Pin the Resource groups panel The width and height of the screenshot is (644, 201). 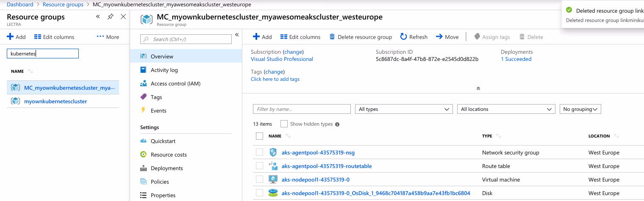pyautogui.click(x=111, y=17)
